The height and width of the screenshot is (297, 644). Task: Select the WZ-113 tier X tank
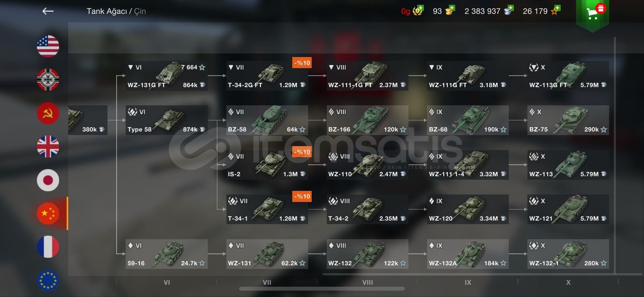[x=568, y=165]
